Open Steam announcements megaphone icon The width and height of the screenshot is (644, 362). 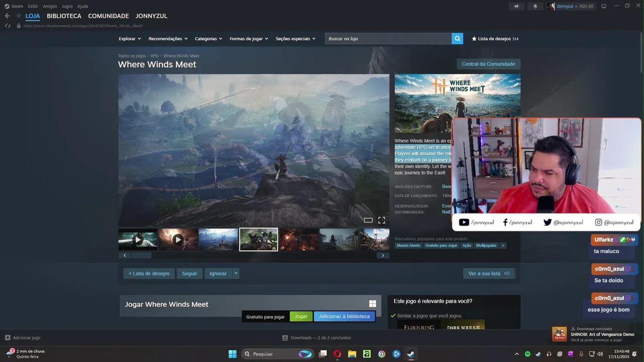tap(516, 6)
